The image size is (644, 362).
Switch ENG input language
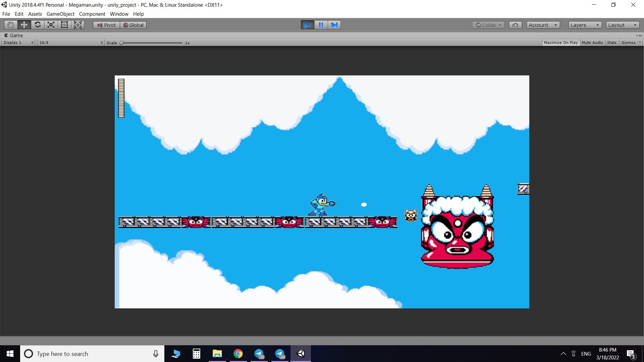586,354
